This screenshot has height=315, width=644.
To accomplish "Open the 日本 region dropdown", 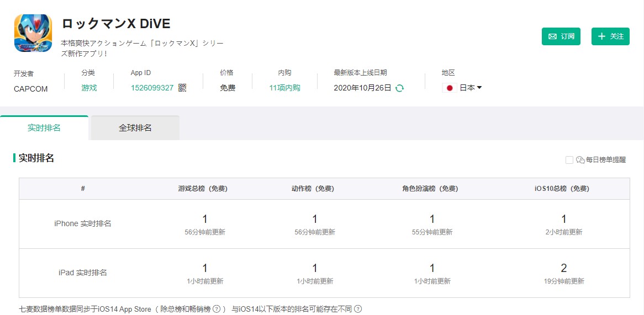I will click(x=470, y=88).
